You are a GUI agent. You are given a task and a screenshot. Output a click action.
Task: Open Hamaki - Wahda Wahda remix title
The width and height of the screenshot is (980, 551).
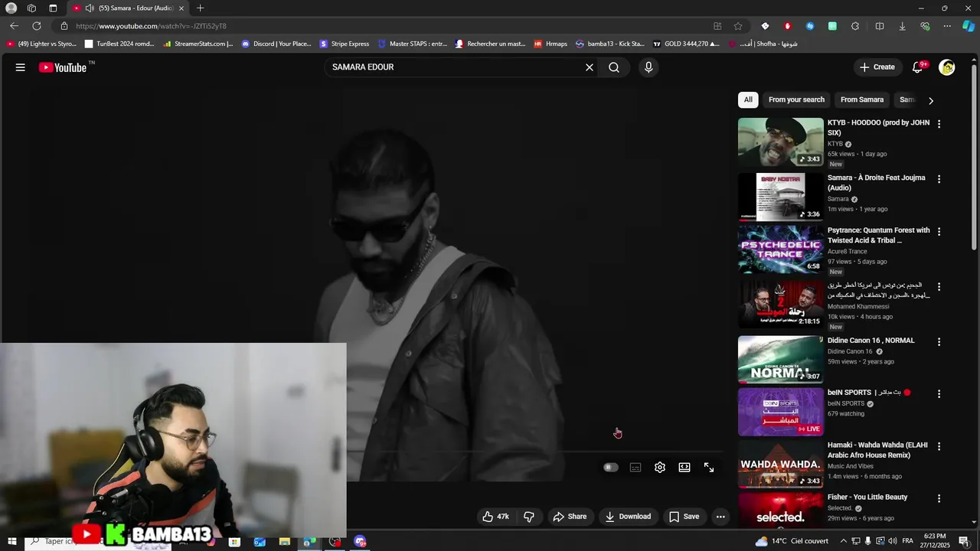point(877,450)
